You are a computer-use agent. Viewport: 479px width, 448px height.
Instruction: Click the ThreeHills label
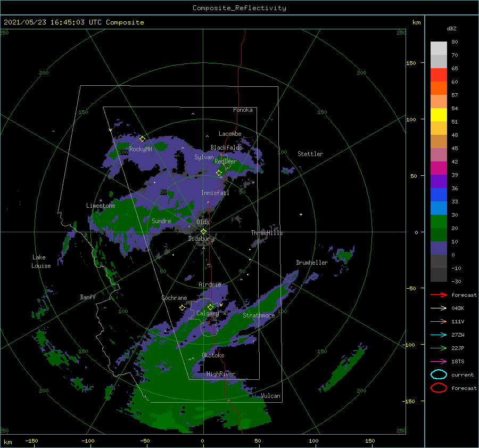[267, 233]
